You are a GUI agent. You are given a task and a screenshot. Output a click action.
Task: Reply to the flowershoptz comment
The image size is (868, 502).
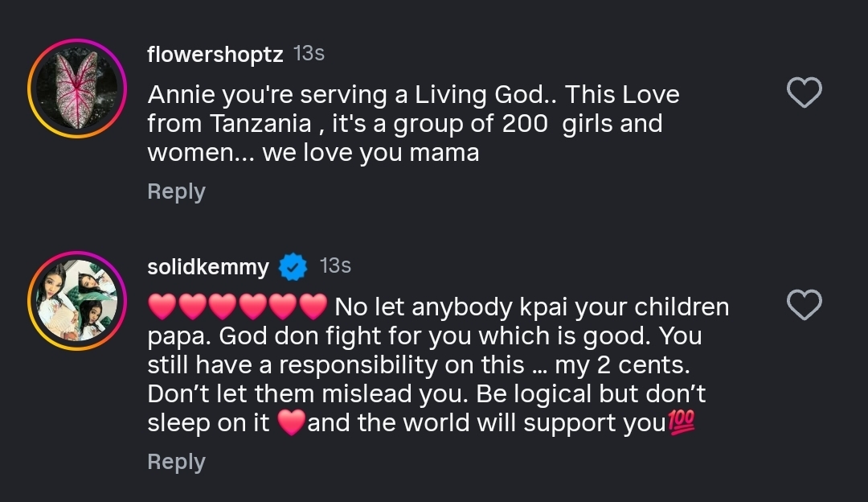point(176,191)
